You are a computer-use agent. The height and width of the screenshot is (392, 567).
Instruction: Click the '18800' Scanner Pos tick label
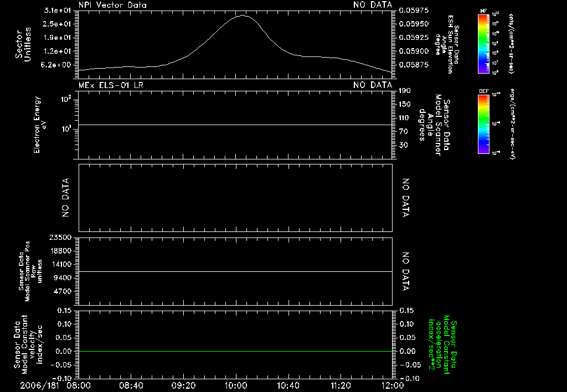(x=60, y=251)
